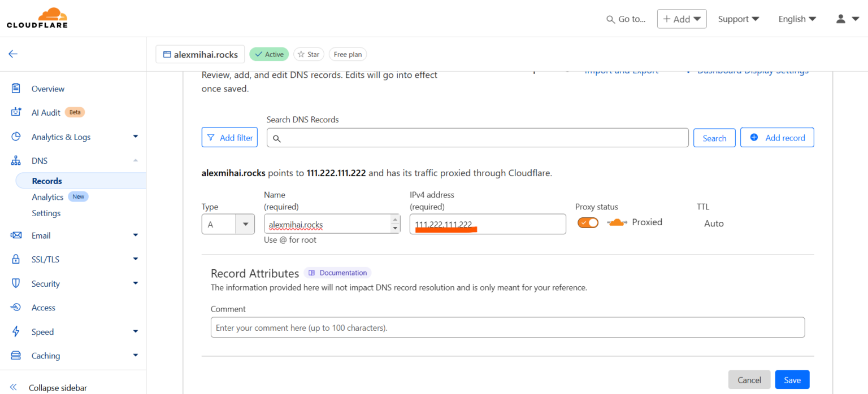Open Caching via the sidebar icon
The height and width of the screenshot is (394, 868).
coord(16,356)
